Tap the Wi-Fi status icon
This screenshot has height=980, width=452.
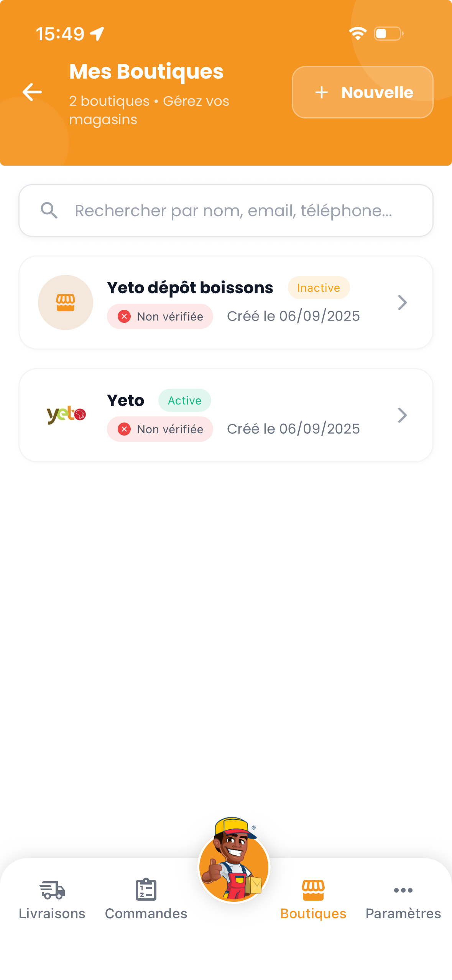(x=358, y=33)
